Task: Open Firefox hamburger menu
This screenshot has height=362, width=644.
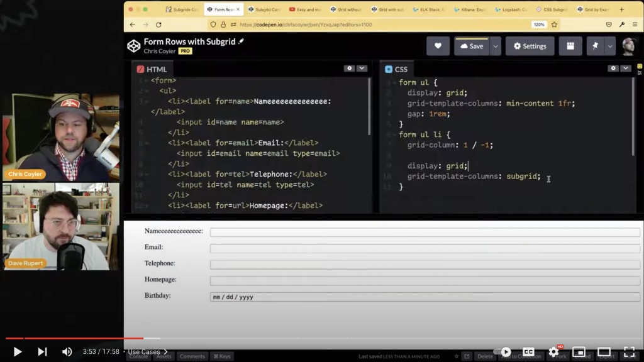Action: [635, 25]
